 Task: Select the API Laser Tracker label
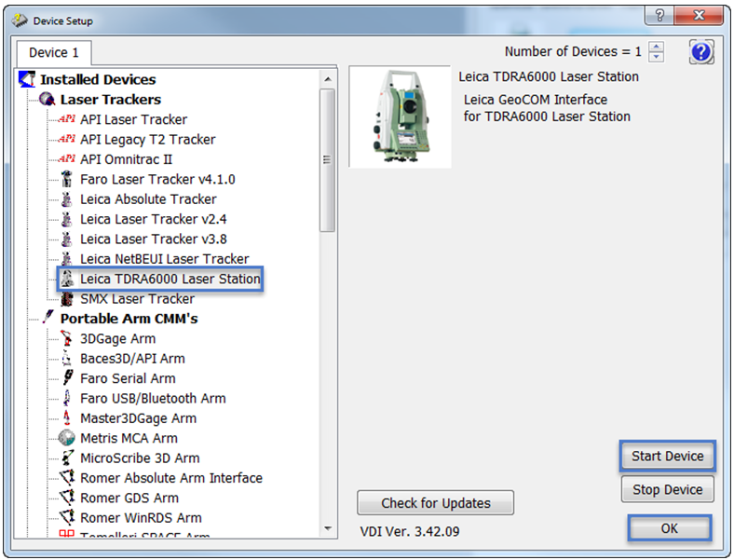(x=133, y=119)
